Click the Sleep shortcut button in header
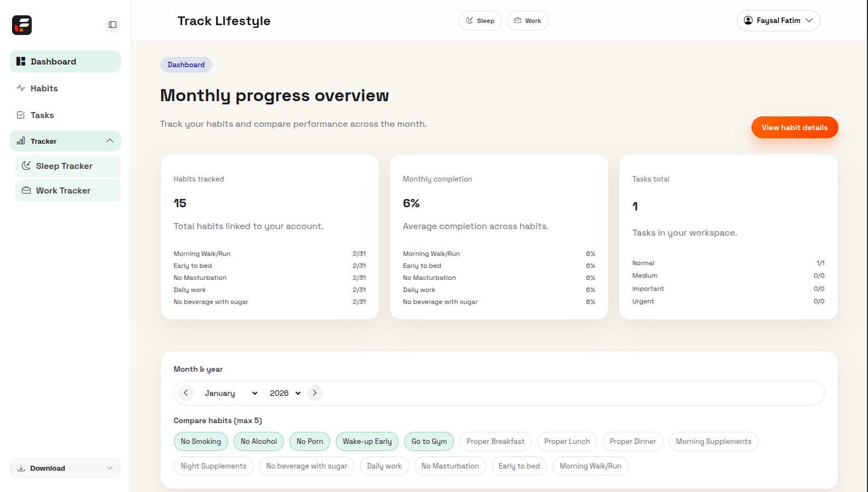868x492 pixels. [x=480, y=21]
